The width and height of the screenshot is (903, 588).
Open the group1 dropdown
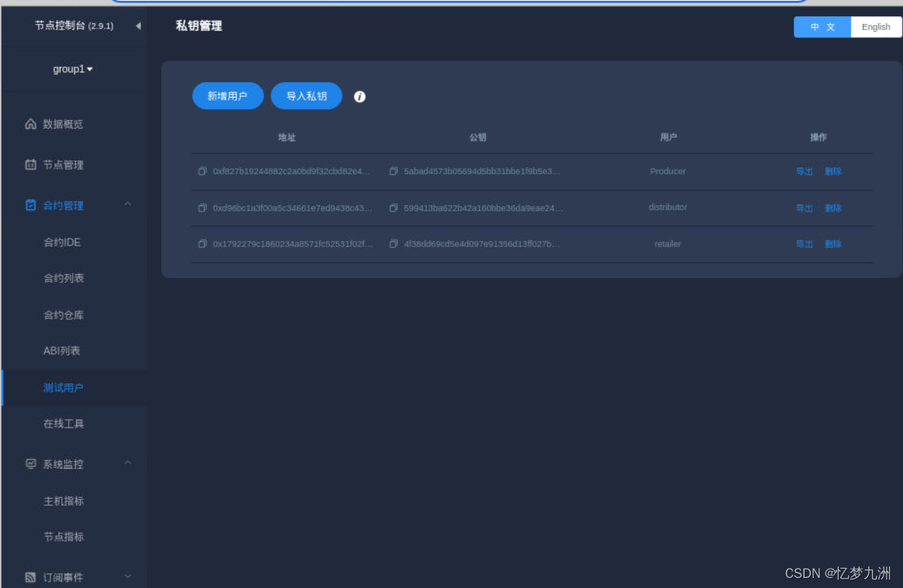73,69
